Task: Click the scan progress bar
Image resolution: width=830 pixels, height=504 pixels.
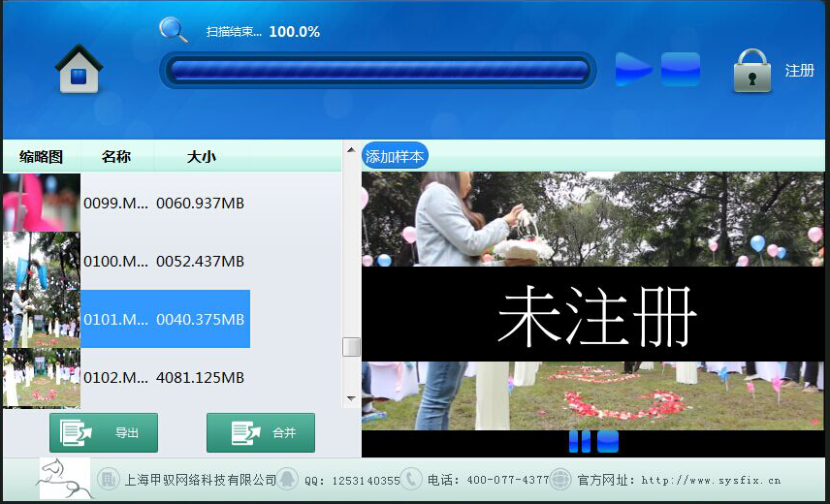Action: (378, 71)
